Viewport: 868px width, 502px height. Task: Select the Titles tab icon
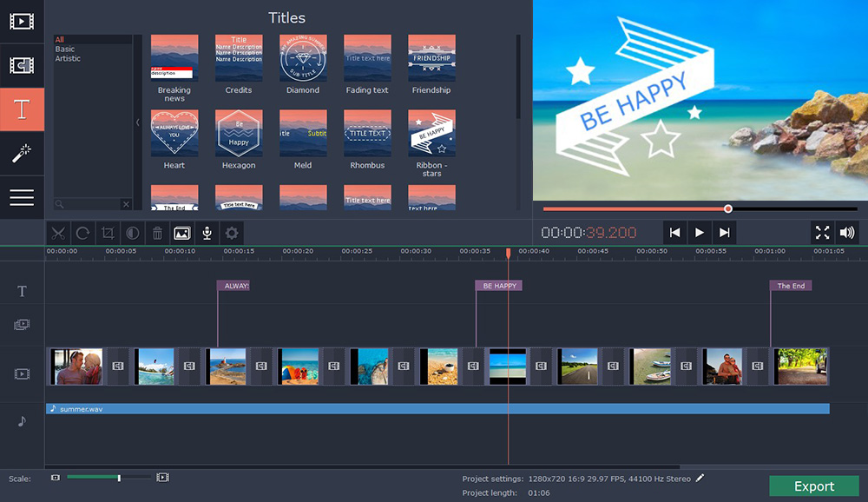22,109
